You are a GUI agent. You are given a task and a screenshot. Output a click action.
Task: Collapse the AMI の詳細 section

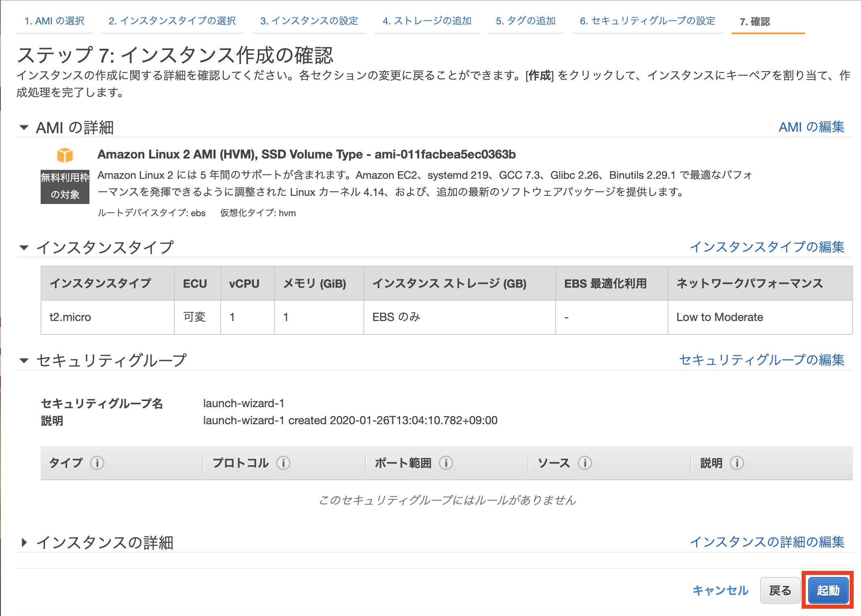pos(24,128)
